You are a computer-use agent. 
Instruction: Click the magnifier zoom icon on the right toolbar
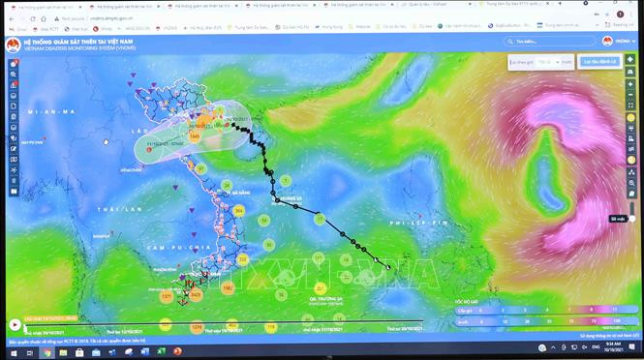(x=631, y=183)
